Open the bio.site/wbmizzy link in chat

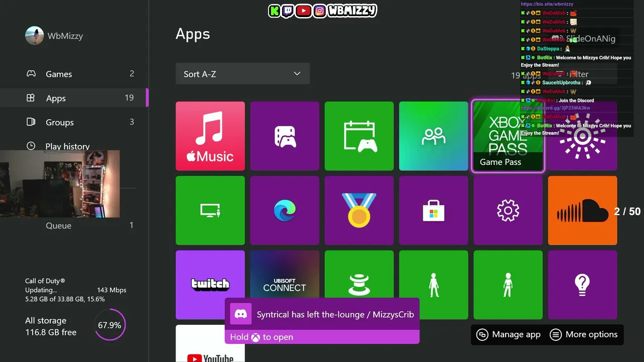[547, 4]
